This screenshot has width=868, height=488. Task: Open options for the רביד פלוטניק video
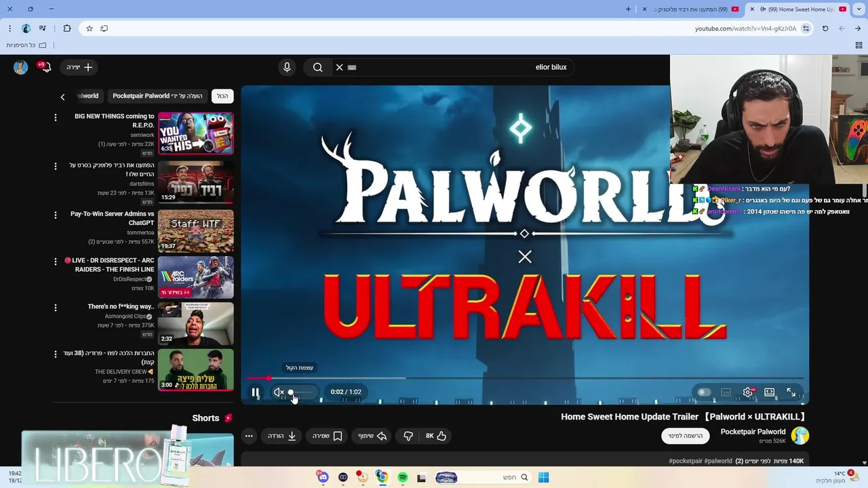pos(56,166)
